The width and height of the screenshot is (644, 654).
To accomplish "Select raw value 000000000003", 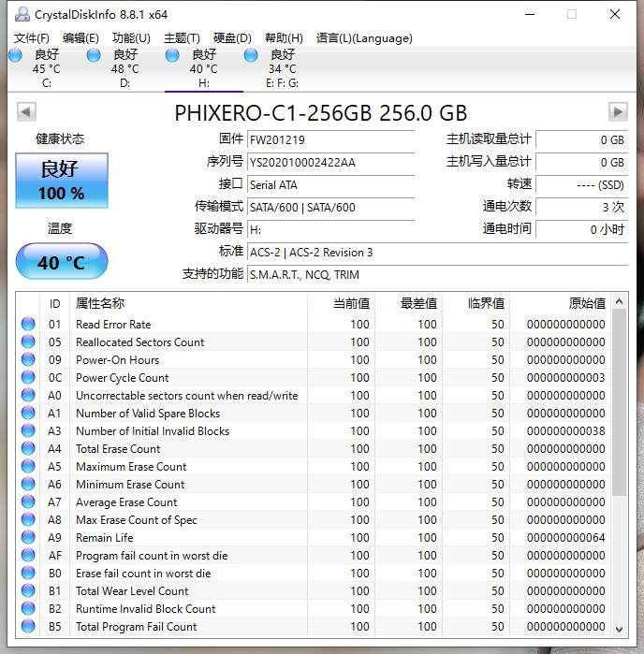I will coord(566,377).
